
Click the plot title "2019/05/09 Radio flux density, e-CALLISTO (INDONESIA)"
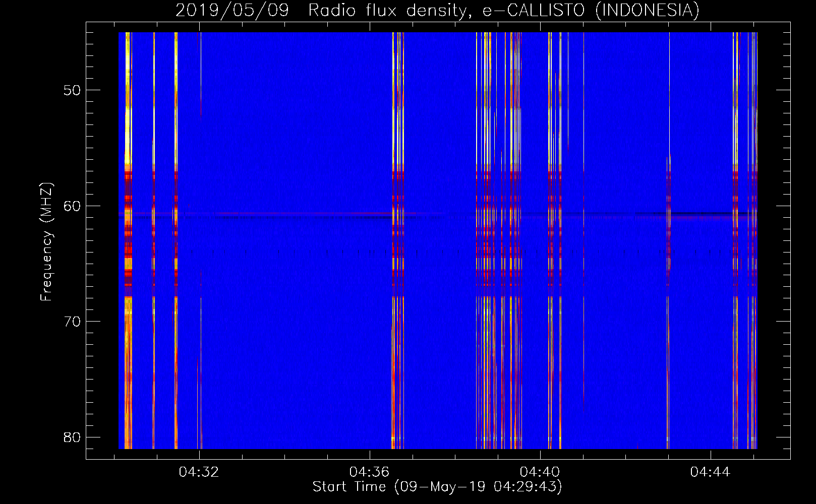(x=437, y=11)
